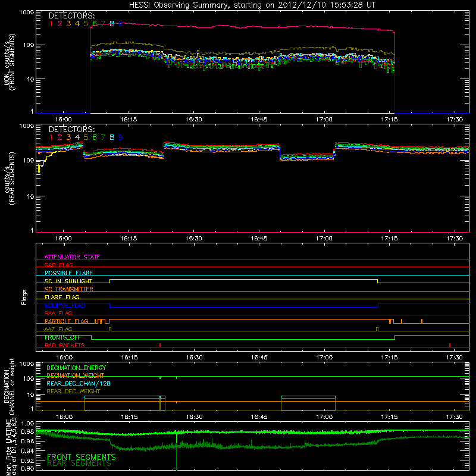Click the SAA_FLAG label
Screen dimensions: 476x476
pyautogui.click(x=58, y=313)
